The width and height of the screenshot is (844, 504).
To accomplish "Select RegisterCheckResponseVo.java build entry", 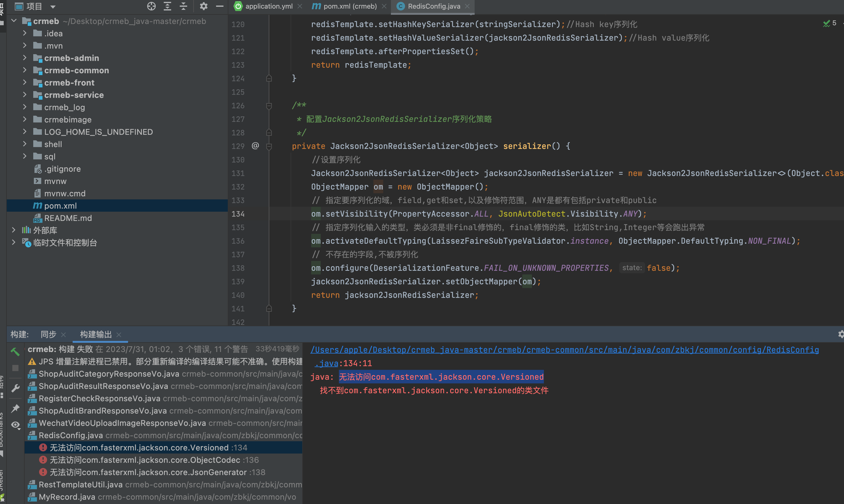I will coord(163,398).
